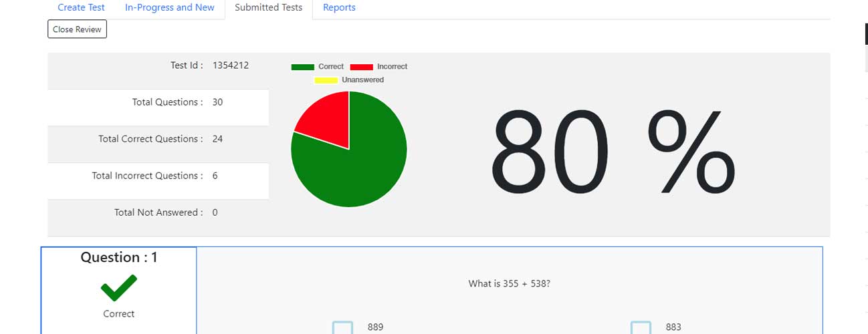Click the Total Correct Questions row
The image size is (868, 334).
click(x=158, y=139)
